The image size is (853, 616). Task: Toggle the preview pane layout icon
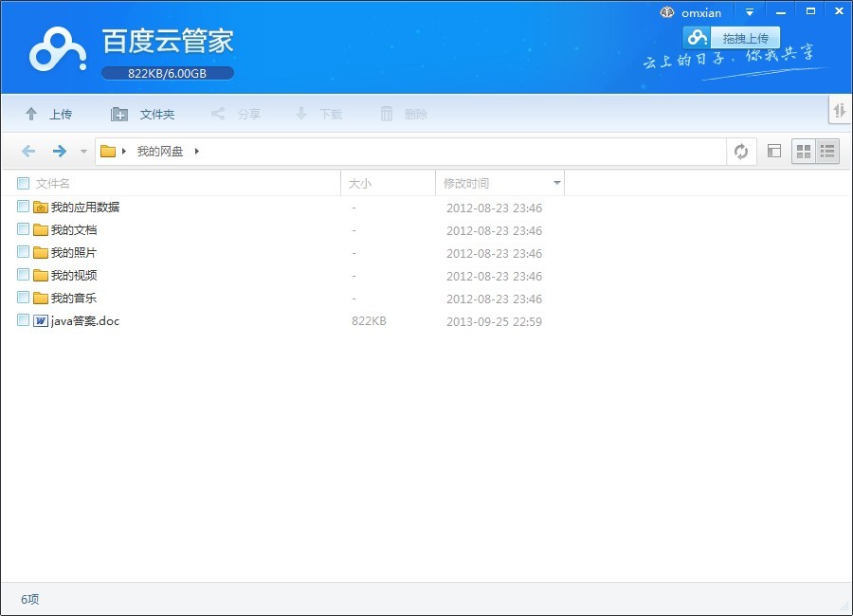click(x=774, y=151)
